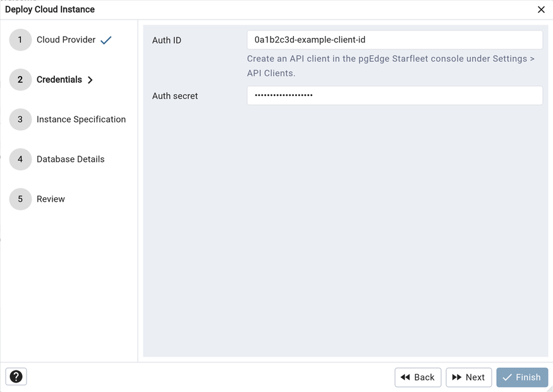Open the Database Details step
This screenshot has height=392, width=553.
tap(71, 159)
